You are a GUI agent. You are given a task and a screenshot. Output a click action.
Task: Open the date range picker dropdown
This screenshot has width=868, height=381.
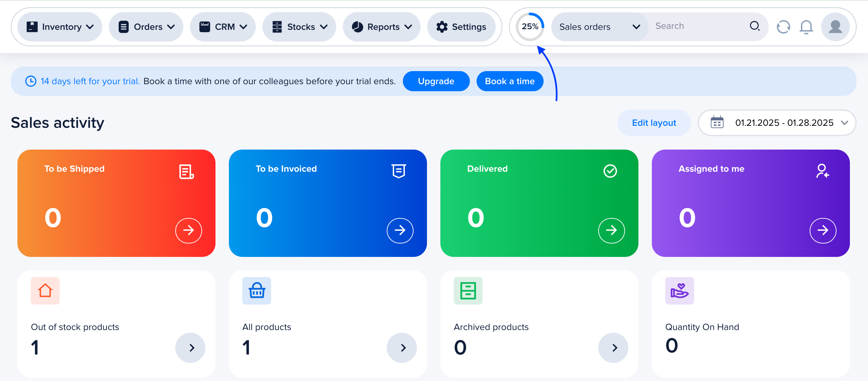[777, 123]
